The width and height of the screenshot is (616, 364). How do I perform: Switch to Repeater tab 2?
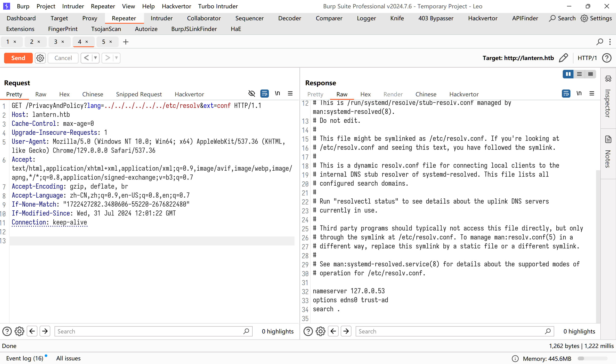tap(32, 42)
